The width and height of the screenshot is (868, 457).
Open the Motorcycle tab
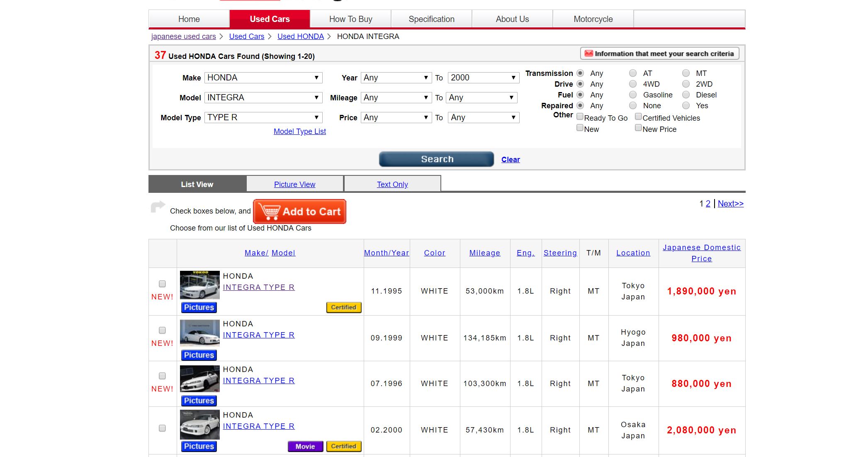(593, 19)
